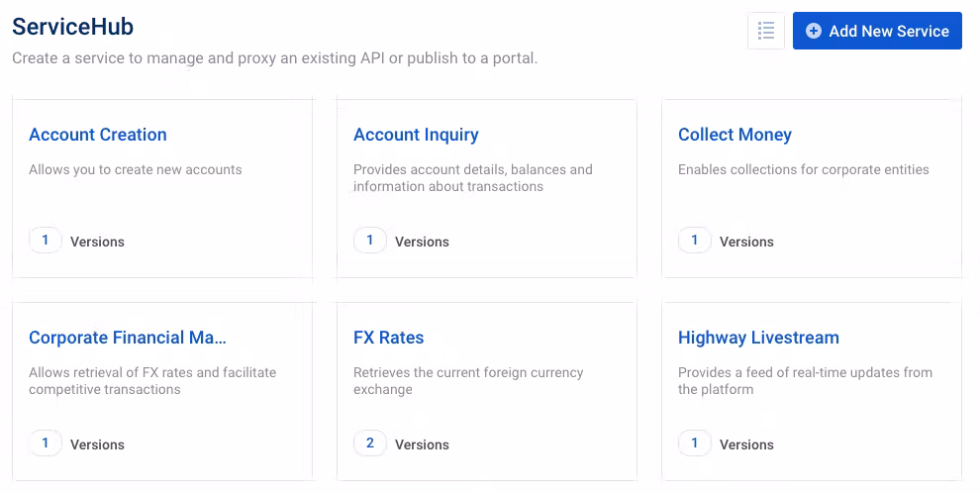Image resolution: width=980 pixels, height=493 pixels.
Task: Switch to list view icon
Action: tap(765, 31)
